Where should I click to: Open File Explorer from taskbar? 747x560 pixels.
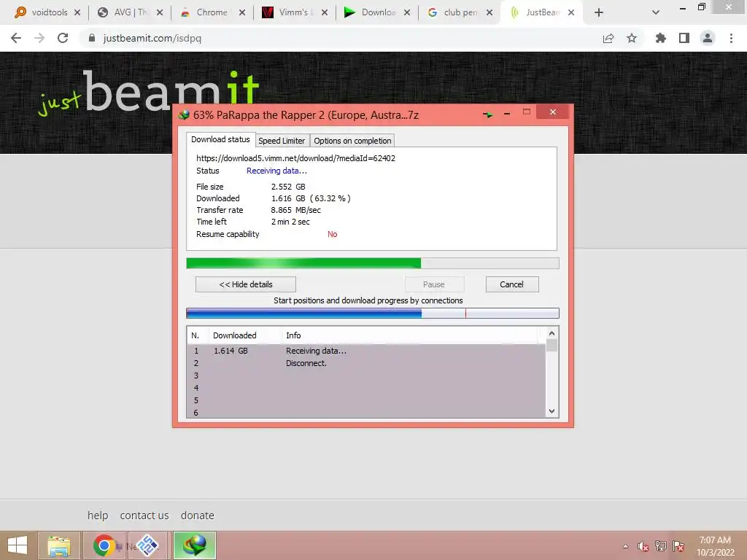coord(58,545)
